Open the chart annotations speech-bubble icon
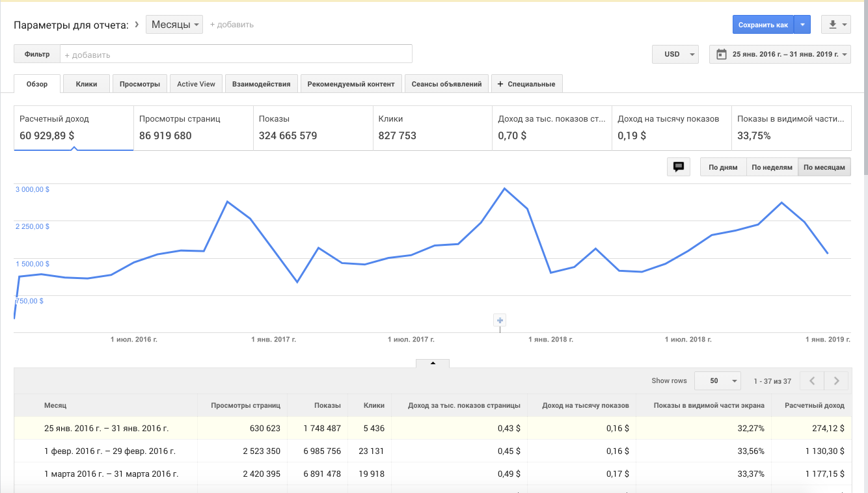 [x=678, y=167]
